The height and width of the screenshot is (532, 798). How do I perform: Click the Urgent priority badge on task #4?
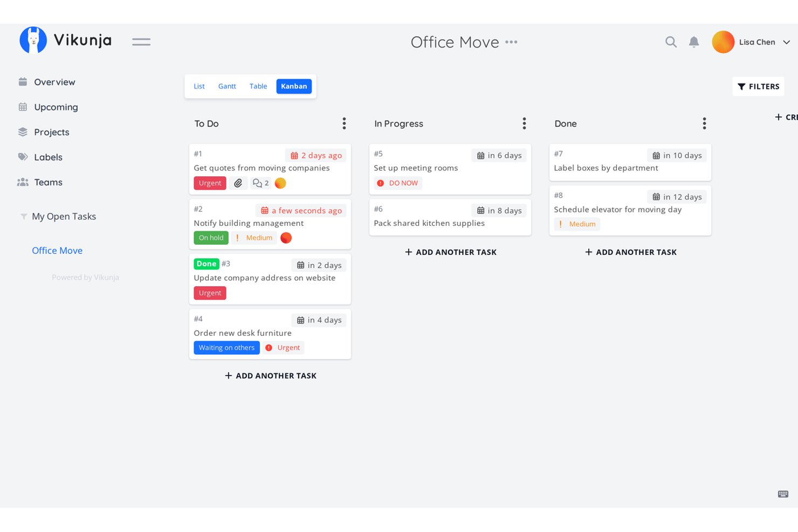[283, 348]
